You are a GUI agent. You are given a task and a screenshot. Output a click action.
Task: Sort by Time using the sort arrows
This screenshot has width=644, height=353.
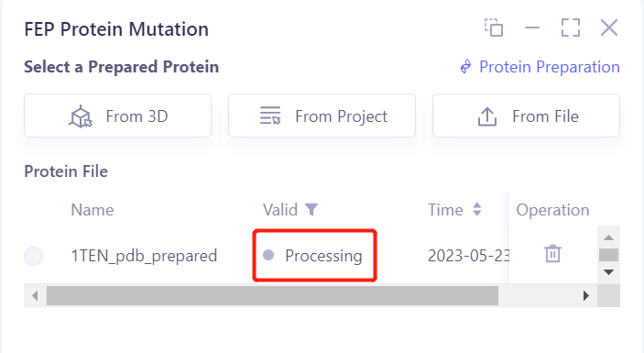pyautogui.click(x=477, y=209)
